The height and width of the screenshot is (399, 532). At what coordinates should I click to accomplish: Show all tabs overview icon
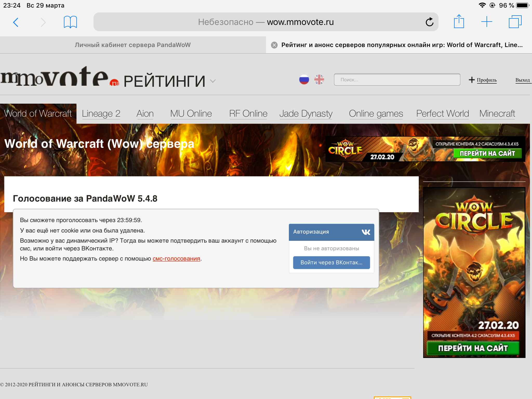[x=515, y=22]
